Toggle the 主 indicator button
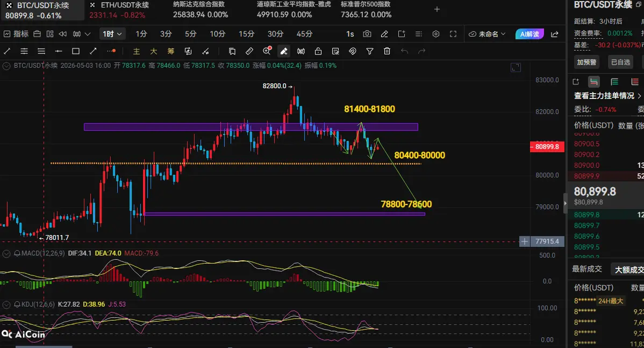Image resolution: width=644 pixels, height=348 pixels. point(137,51)
